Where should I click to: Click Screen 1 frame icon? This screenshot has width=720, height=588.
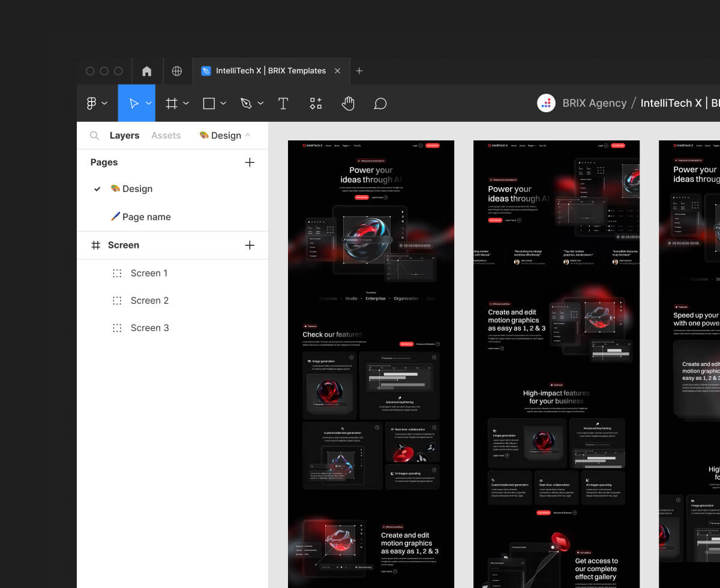click(x=117, y=273)
